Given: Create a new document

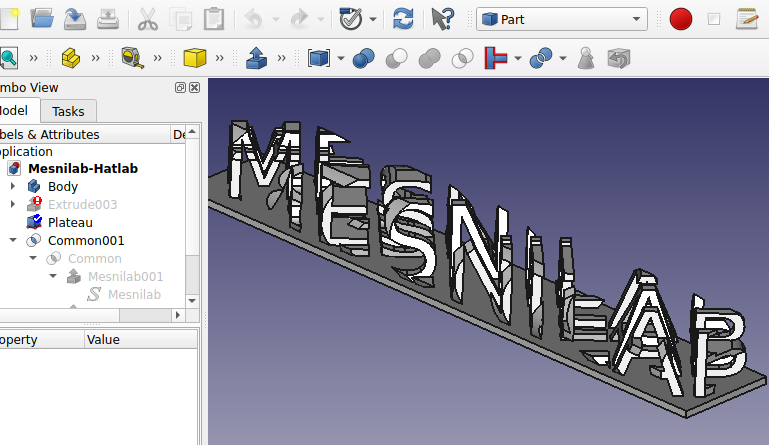Looking at the screenshot, I should point(9,20).
